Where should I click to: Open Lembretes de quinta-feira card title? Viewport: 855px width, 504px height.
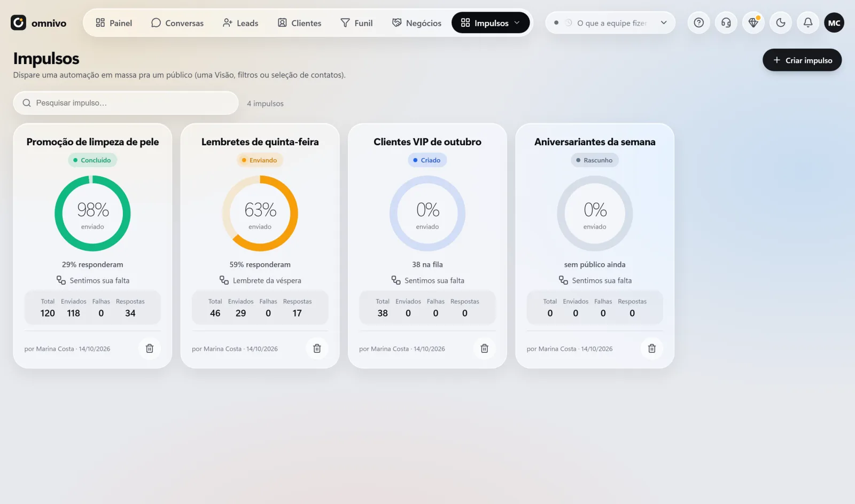pyautogui.click(x=260, y=142)
